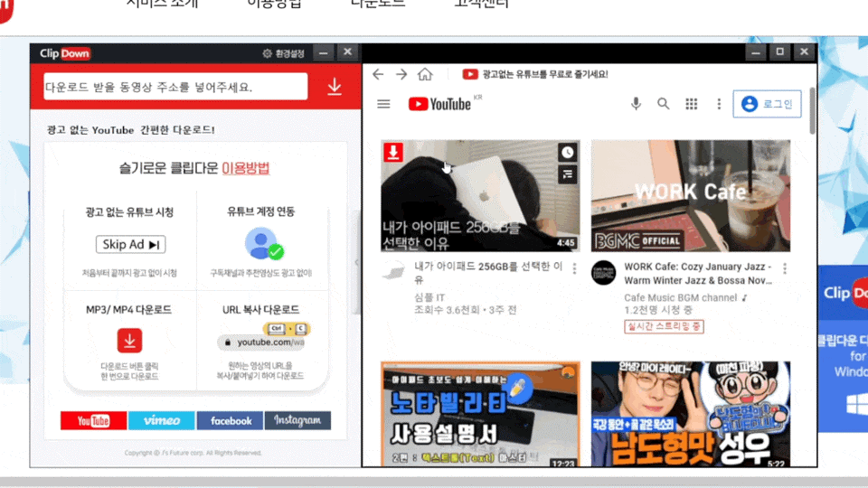Click Cafe Music BGM channel avatar
This screenshot has width=868, height=488.
pos(603,273)
